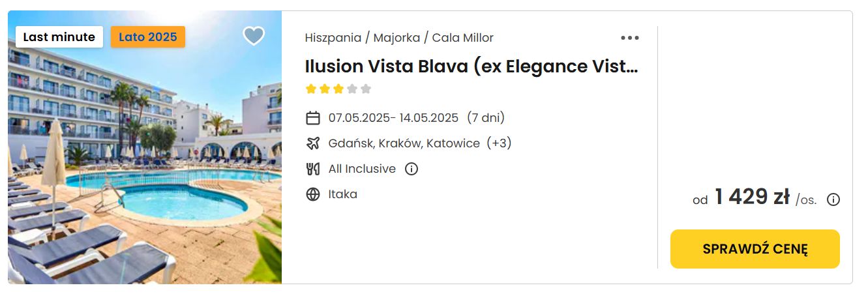Click the SPRAWDŹ CENĘ button

coord(755,249)
